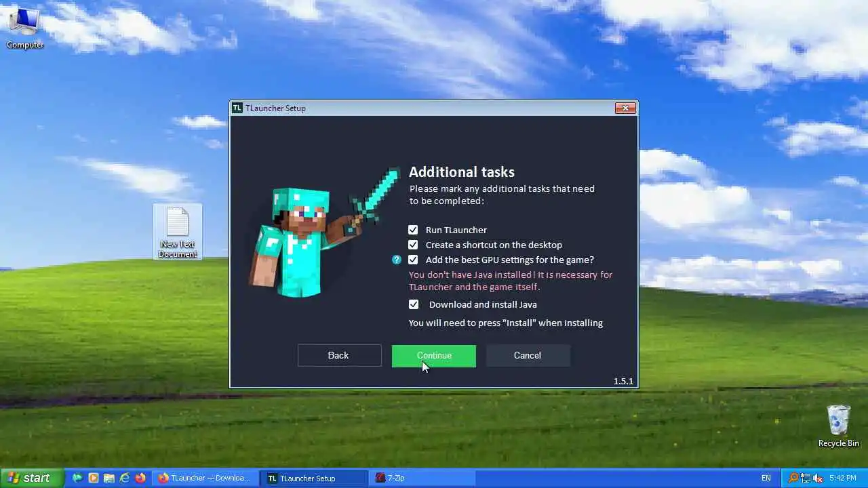Click the network connection tray icon
Viewport: 868px width, 488px height.
[806, 478]
